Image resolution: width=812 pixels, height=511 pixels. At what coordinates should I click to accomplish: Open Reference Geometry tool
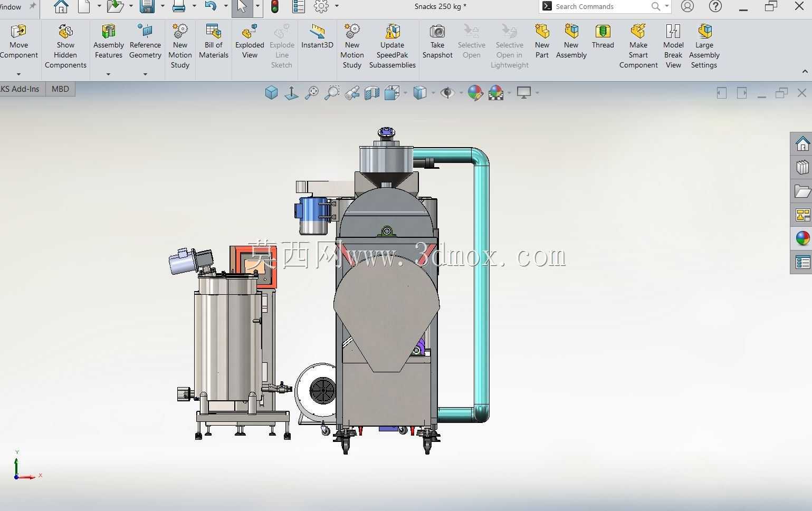point(145,41)
